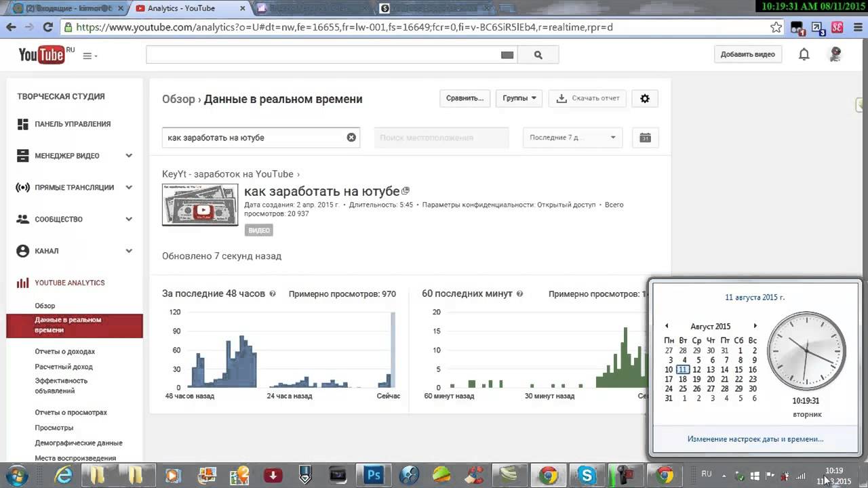Click the Скачать отчет button
Screen dimensions: 868x488
[587, 98]
